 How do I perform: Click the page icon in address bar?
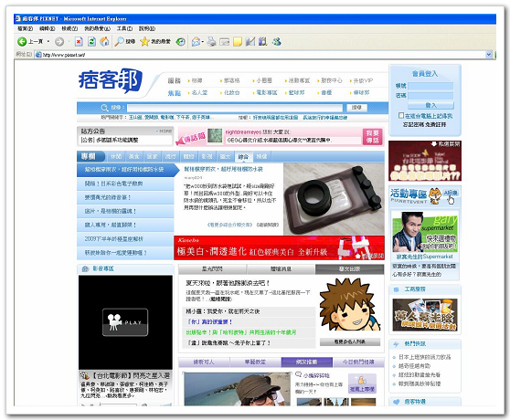click(38, 55)
